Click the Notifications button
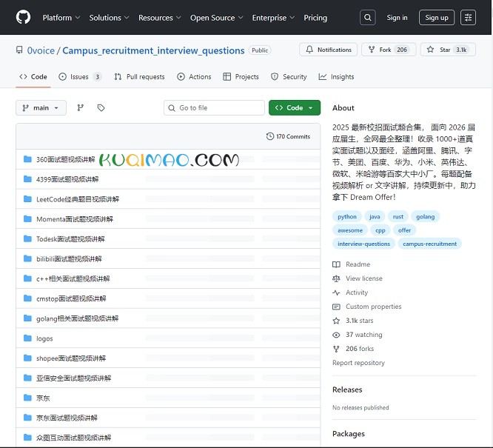Viewport: 493px width, 448px height. point(328,50)
